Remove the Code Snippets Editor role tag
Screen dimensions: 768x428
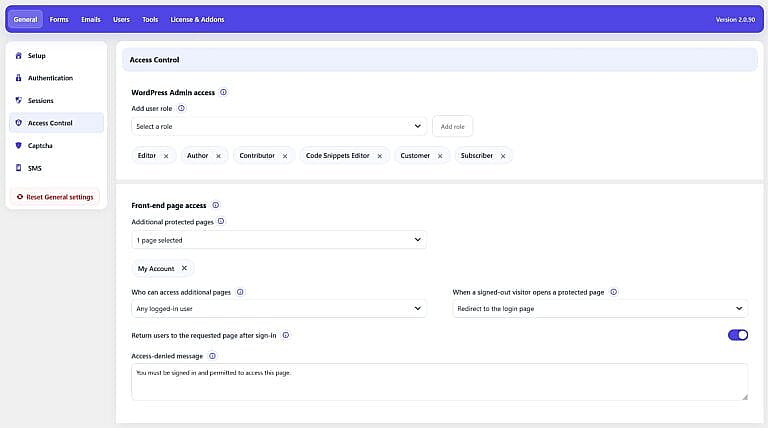pyautogui.click(x=380, y=156)
